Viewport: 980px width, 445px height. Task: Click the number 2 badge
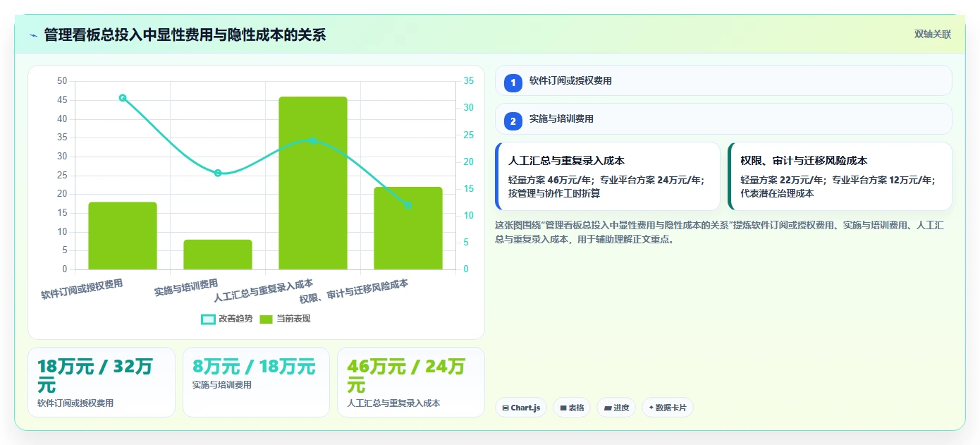513,121
